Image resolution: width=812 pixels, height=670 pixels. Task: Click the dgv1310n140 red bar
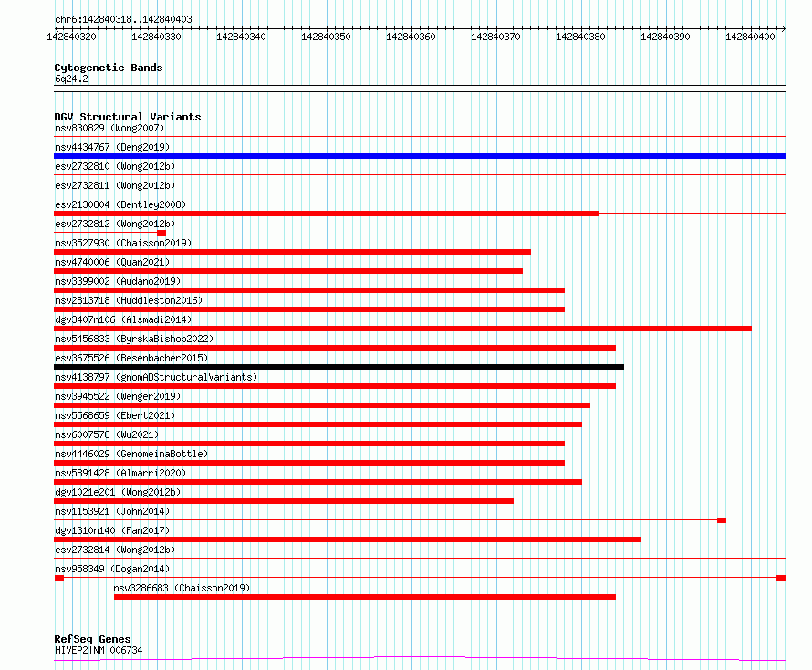tap(348, 539)
